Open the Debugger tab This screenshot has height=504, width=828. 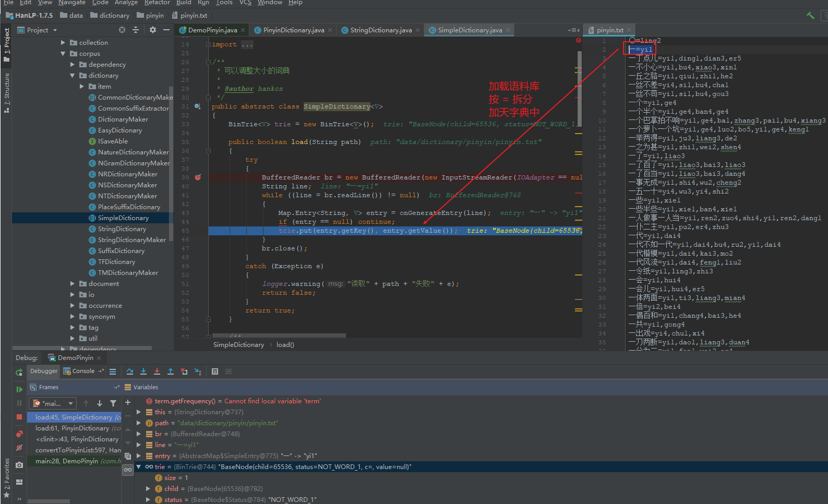(x=44, y=371)
